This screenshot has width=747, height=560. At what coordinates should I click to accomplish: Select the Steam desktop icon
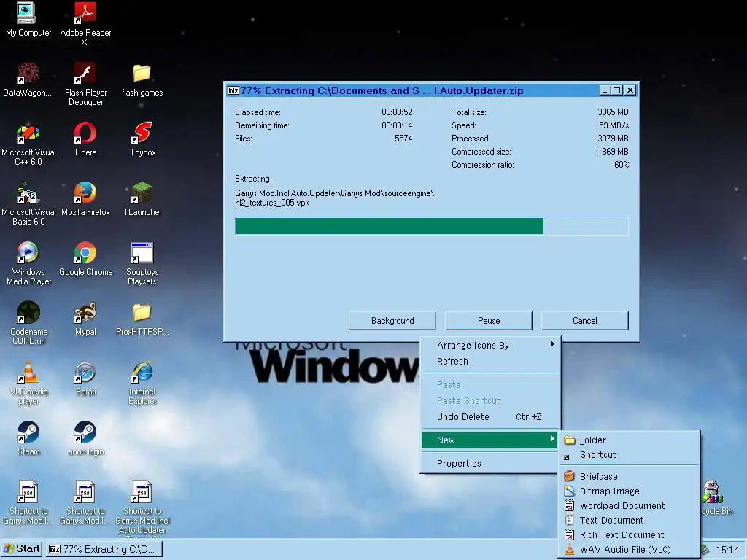[x=28, y=437]
